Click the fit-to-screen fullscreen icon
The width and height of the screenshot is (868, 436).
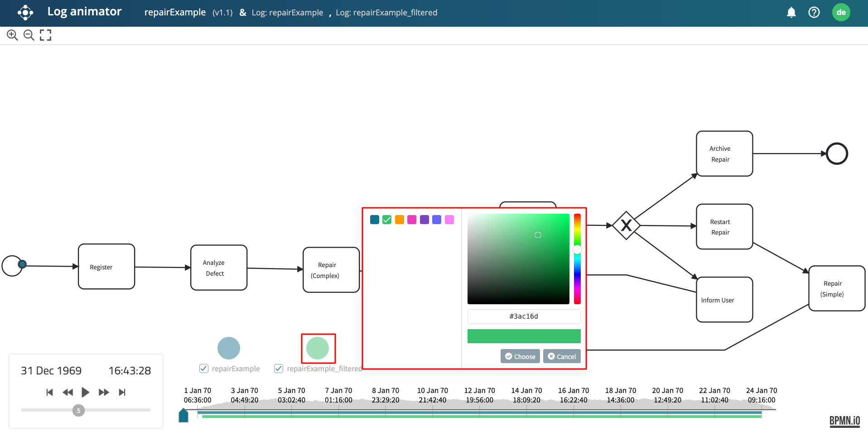45,35
